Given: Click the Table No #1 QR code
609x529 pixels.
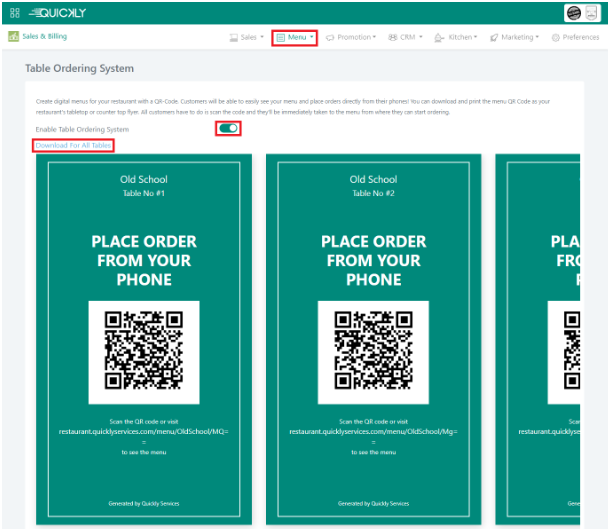Looking at the screenshot, I should pos(144,347).
